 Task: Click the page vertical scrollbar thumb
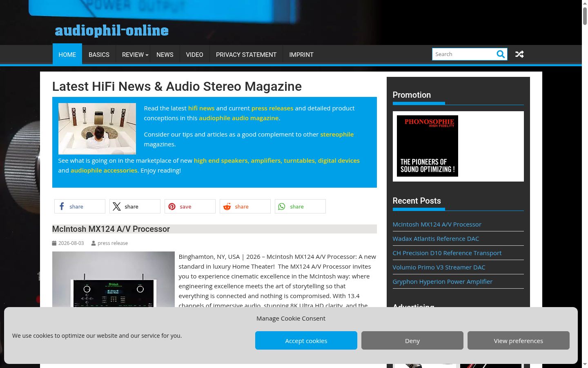point(585,16)
